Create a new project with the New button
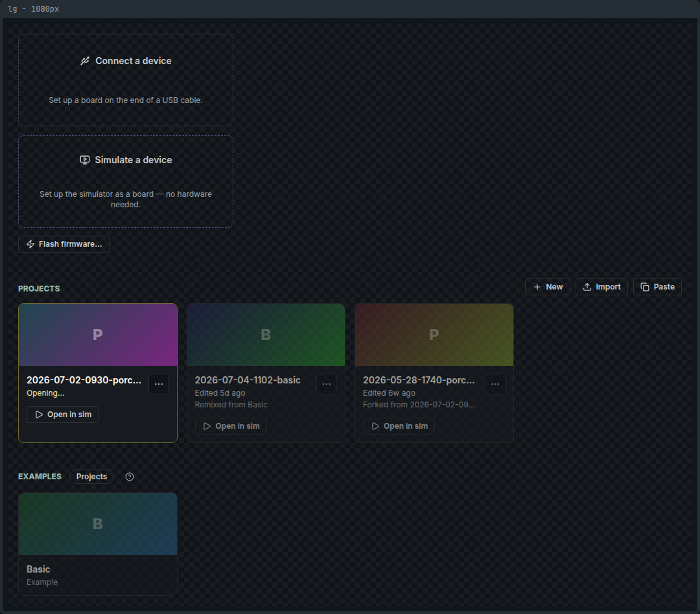The width and height of the screenshot is (700, 614). coord(548,287)
